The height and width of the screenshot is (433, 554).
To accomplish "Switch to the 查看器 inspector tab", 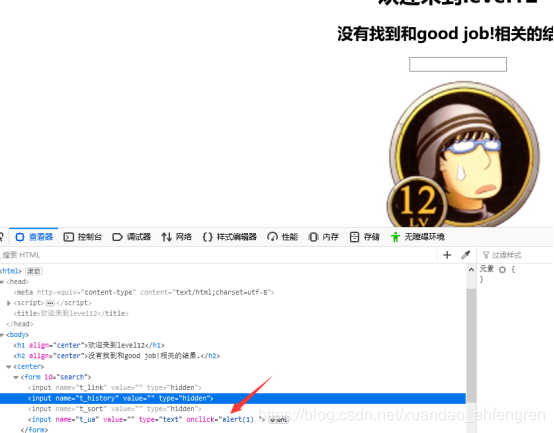I will tap(34, 237).
